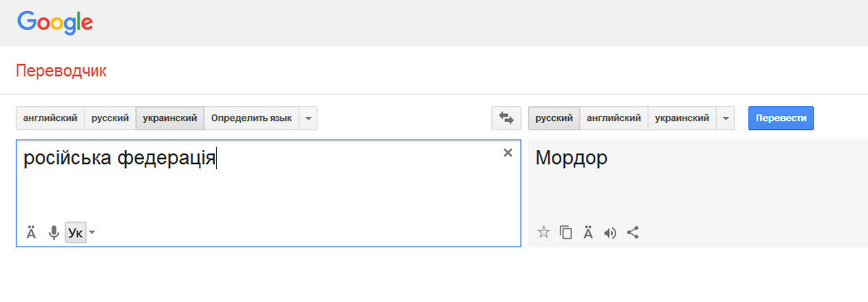
Task: Click the swap languages arrows icon
Action: pyautogui.click(x=506, y=118)
